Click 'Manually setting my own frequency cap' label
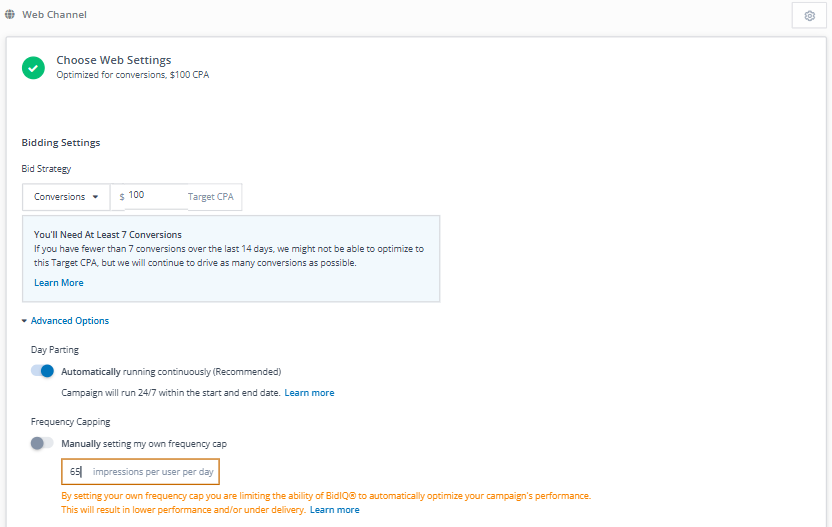832x527 pixels. click(150, 443)
